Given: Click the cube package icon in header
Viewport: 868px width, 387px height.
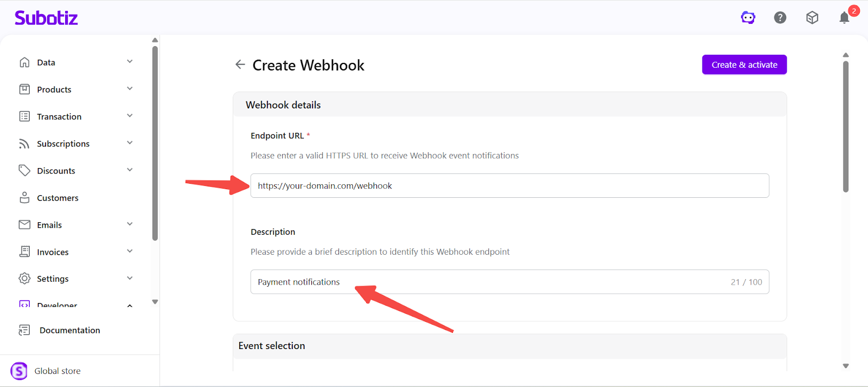Looking at the screenshot, I should (812, 18).
